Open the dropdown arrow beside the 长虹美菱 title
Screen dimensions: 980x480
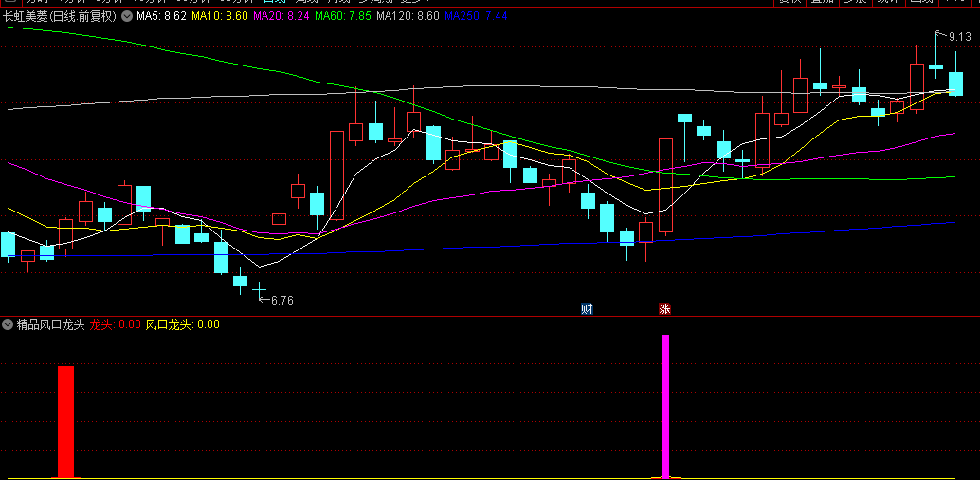127,17
